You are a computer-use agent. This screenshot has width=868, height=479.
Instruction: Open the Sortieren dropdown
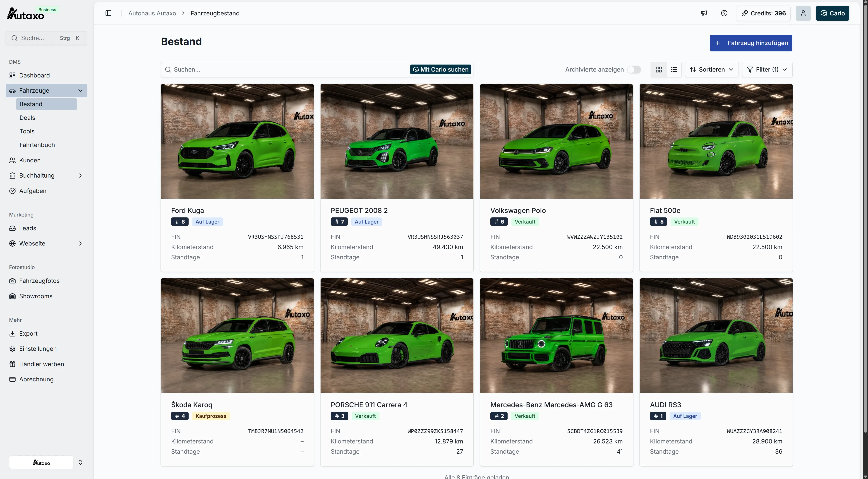coord(712,70)
